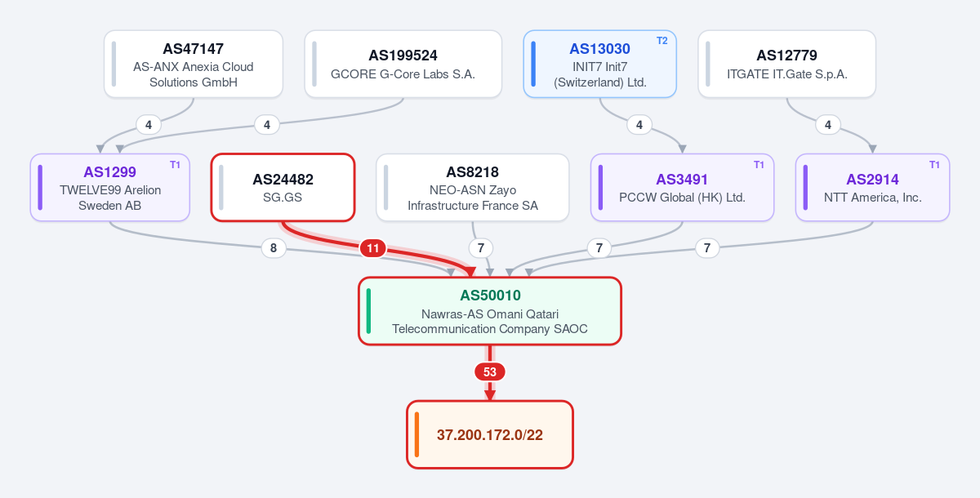Select the AS12779 IT.Gate node

pyautogui.click(x=787, y=64)
